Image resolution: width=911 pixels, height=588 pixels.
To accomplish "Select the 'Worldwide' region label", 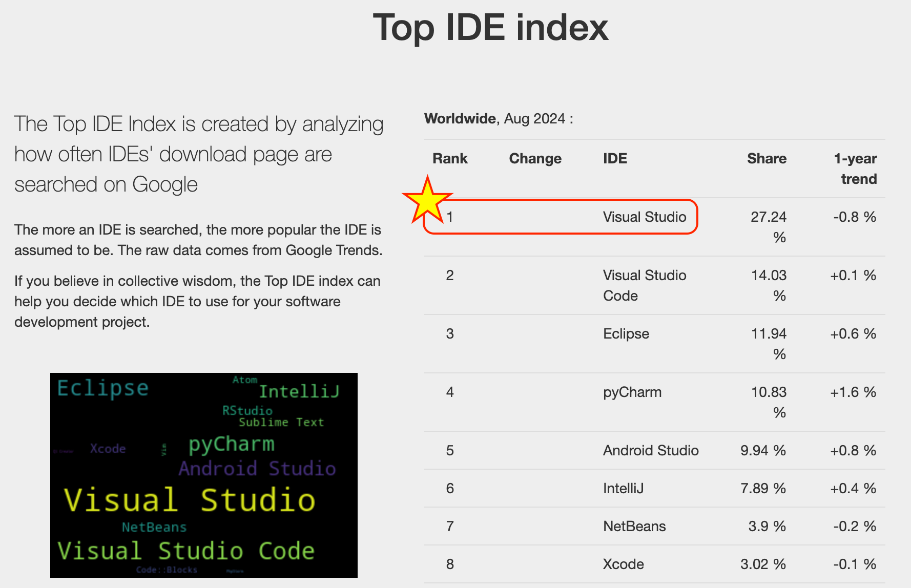I will [460, 118].
